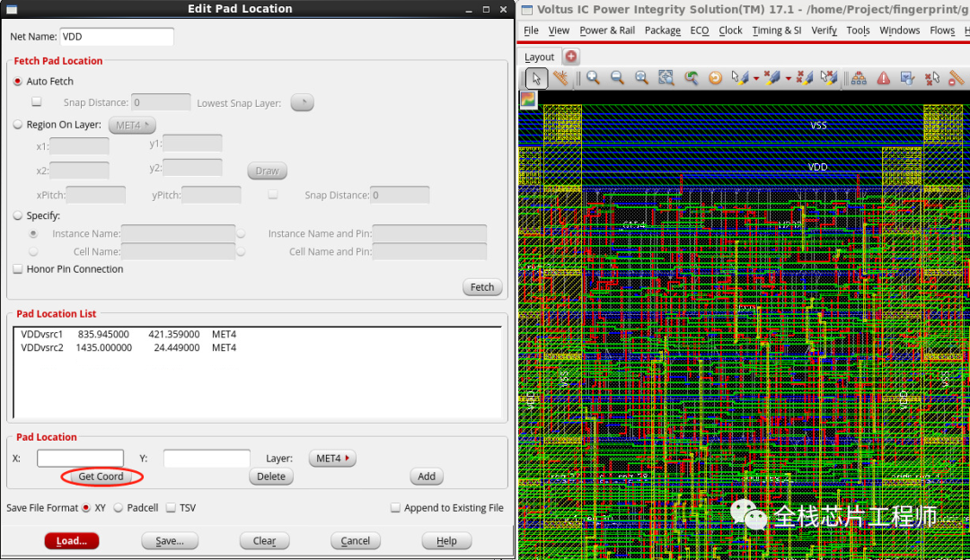Enable the Auto Fetch radio button

coord(16,81)
